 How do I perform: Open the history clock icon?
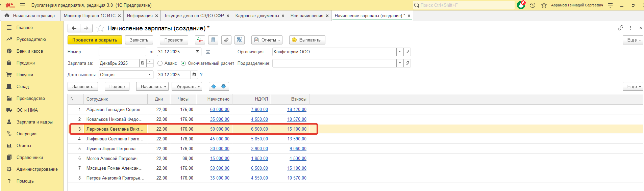pos(533,5)
